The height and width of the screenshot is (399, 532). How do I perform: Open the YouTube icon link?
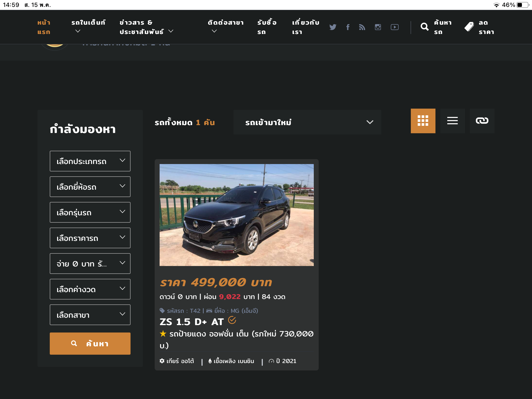pos(395,27)
